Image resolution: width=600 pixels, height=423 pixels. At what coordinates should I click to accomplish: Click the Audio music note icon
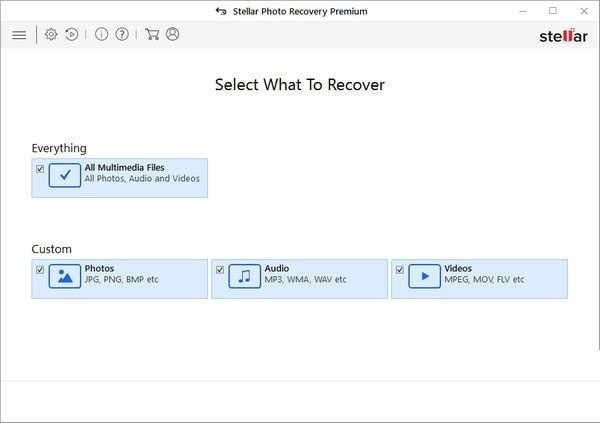(245, 276)
